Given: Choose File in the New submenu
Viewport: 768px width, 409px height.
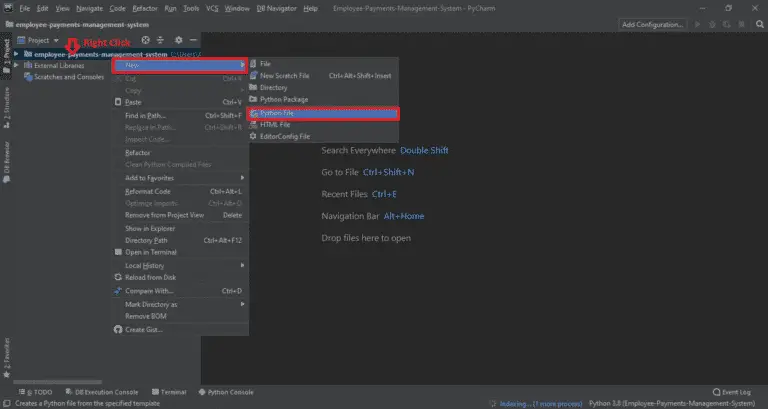Looking at the screenshot, I should [323, 64].
